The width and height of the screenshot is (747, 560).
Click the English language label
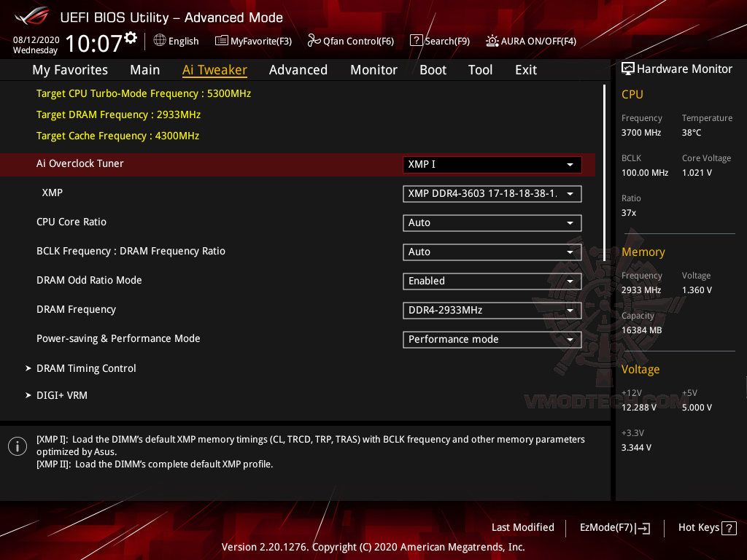point(183,42)
